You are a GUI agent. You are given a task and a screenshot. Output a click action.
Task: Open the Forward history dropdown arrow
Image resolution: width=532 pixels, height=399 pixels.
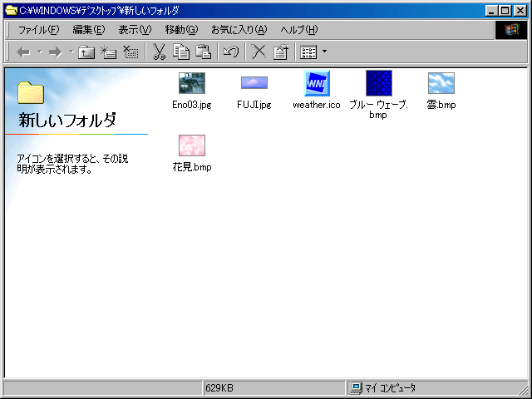pos(71,52)
